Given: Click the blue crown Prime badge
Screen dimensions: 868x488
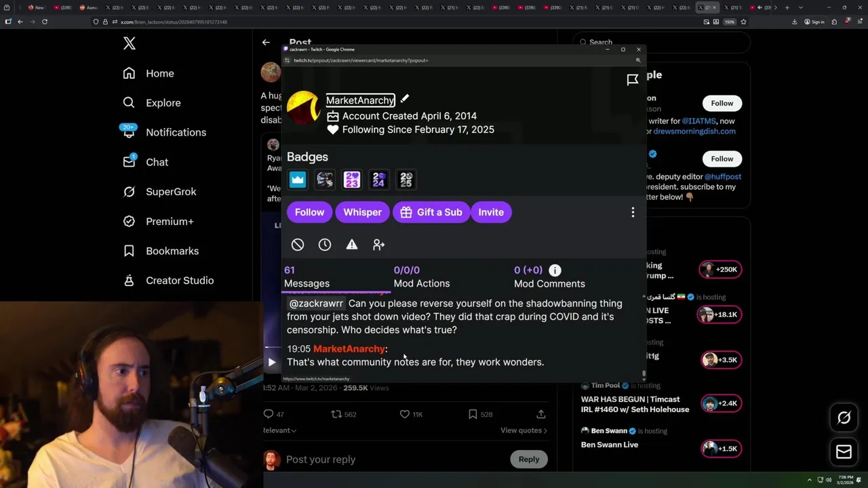Looking at the screenshot, I should pyautogui.click(x=298, y=180).
